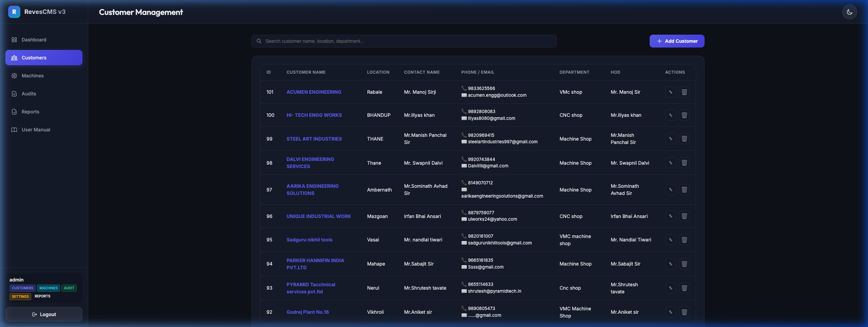Click the search magnifier icon
Image resolution: width=868 pixels, height=327 pixels.
(259, 41)
